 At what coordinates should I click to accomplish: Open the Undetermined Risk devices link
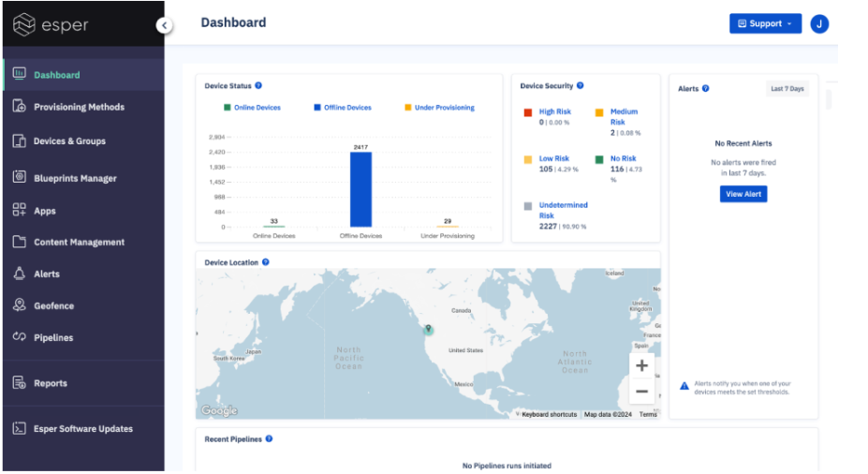click(x=564, y=211)
